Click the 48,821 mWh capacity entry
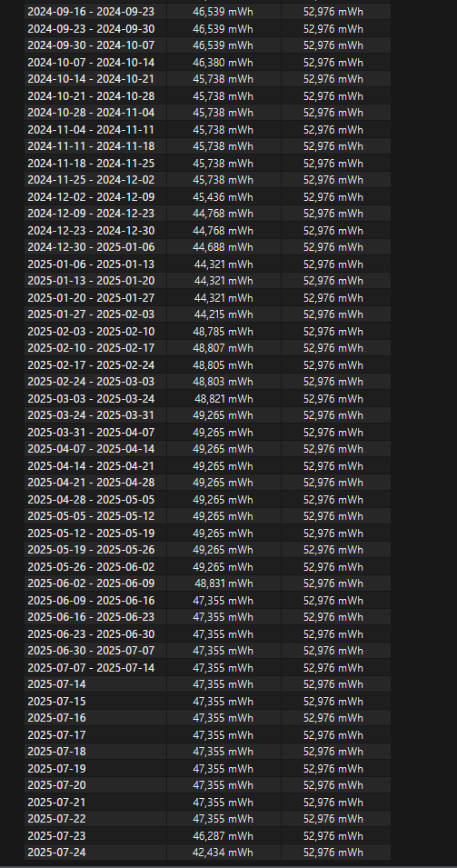 coord(224,399)
